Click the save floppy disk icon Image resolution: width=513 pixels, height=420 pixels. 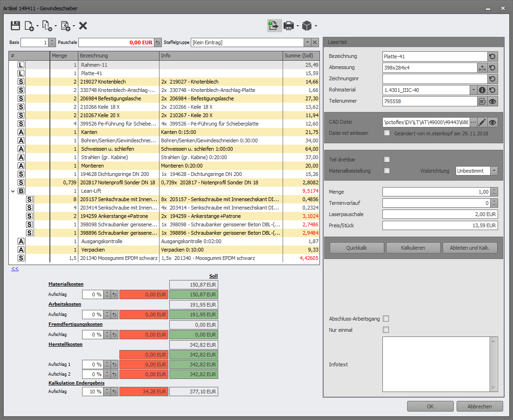(x=15, y=26)
